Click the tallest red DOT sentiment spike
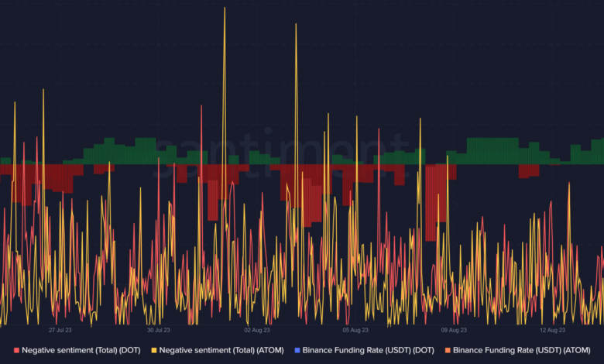This screenshot has width=604, height=364. (x=201, y=107)
